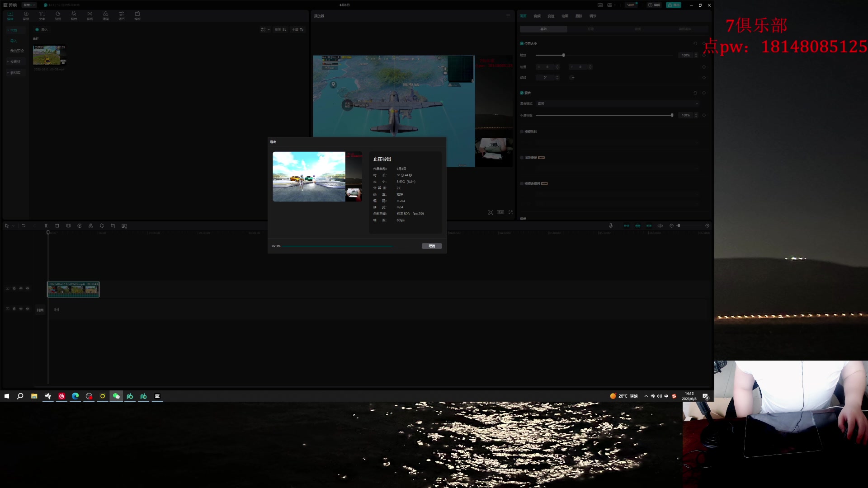Uncheck the 位置大小 checkbox

pos(522,43)
